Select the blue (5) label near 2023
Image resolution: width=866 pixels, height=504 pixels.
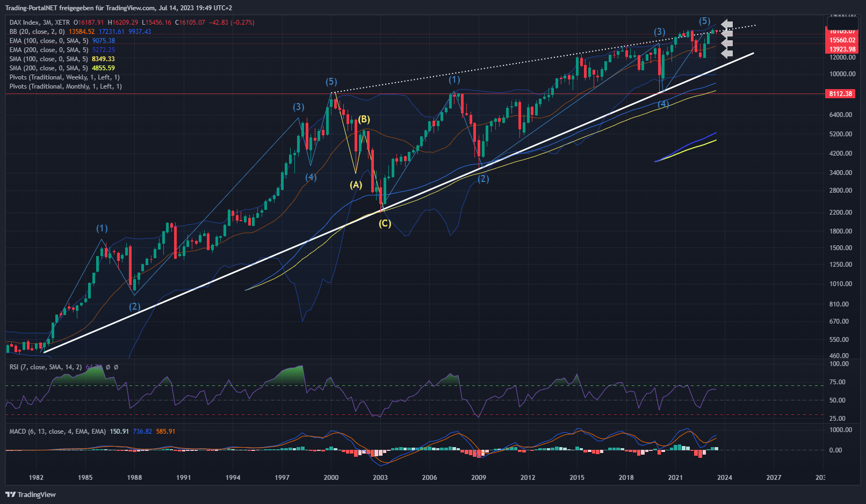tap(704, 21)
